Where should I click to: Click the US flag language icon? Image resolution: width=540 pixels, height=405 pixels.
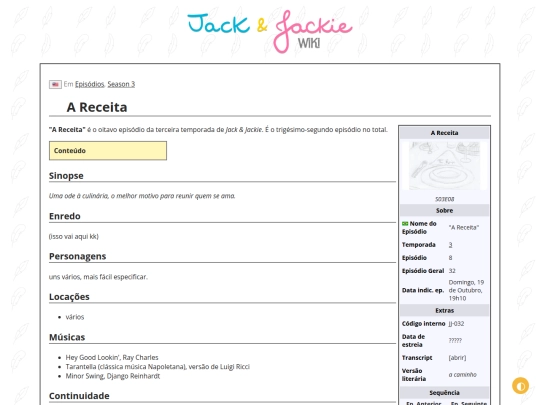55,84
